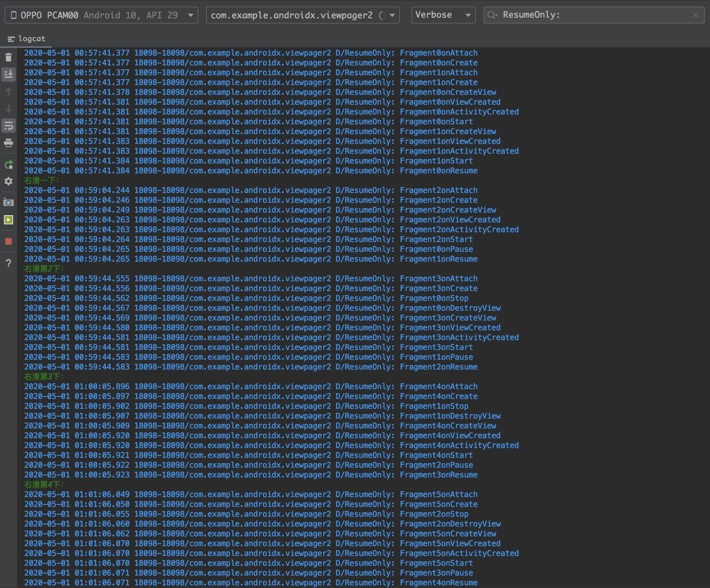This screenshot has height=588, width=710.
Task: Open the OPPO PCAM00 device dropdown
Action: point(101,15)
